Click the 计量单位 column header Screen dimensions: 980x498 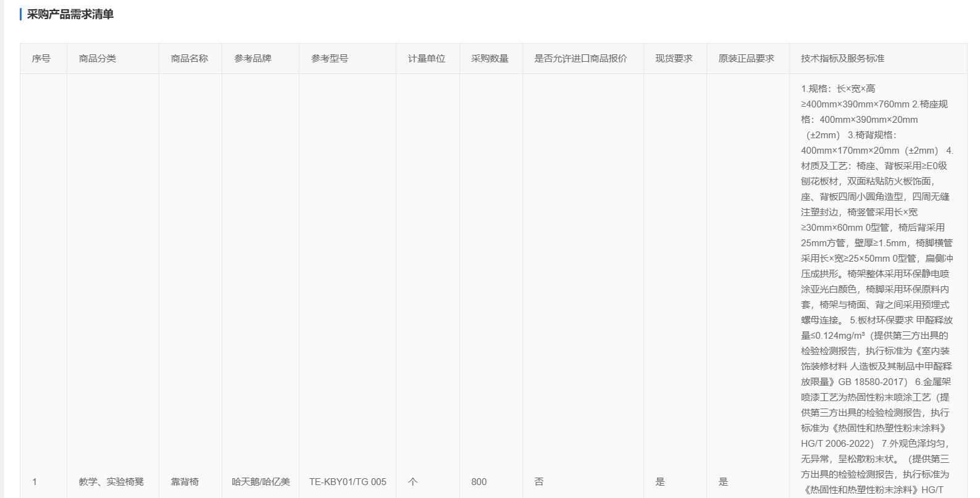(427, 59)
